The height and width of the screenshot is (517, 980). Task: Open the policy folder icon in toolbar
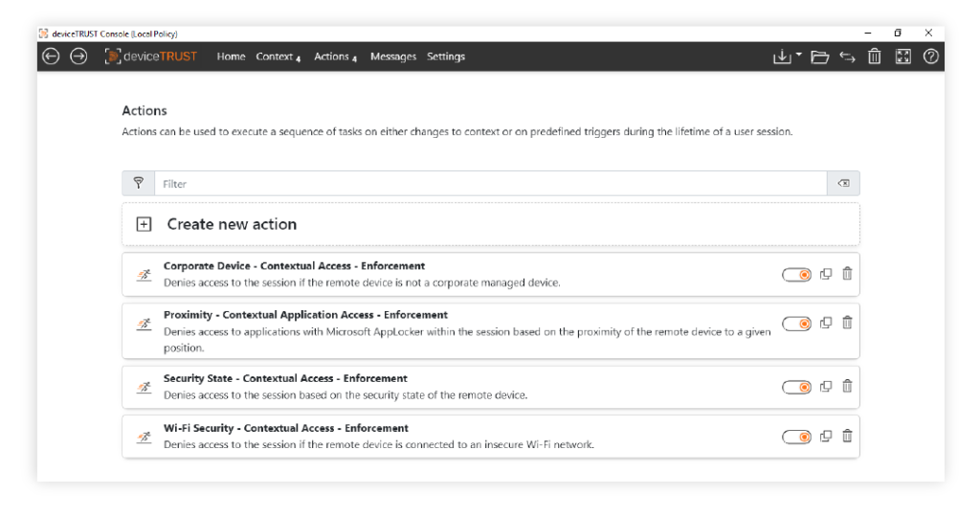coord(819,56)
